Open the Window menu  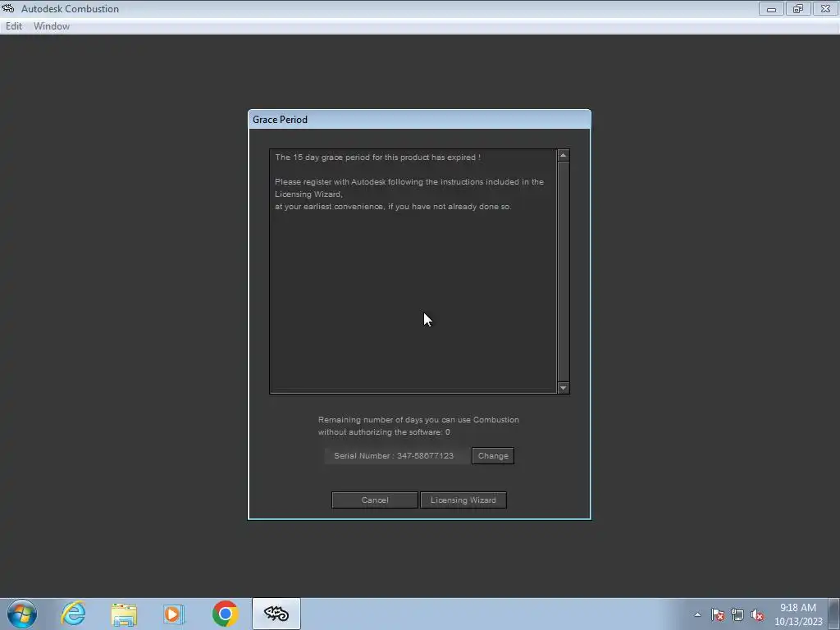coord(52,26)
